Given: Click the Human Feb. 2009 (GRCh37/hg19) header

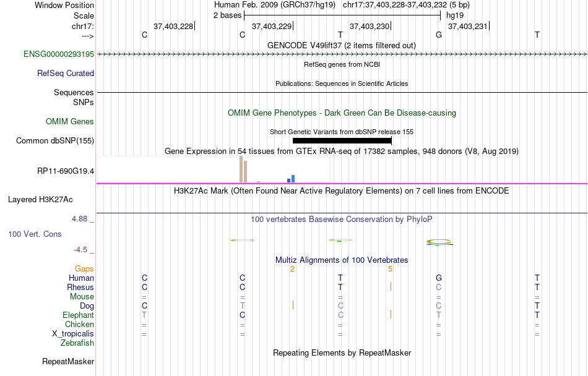Looking at the screenshot, I should point(275,5).
